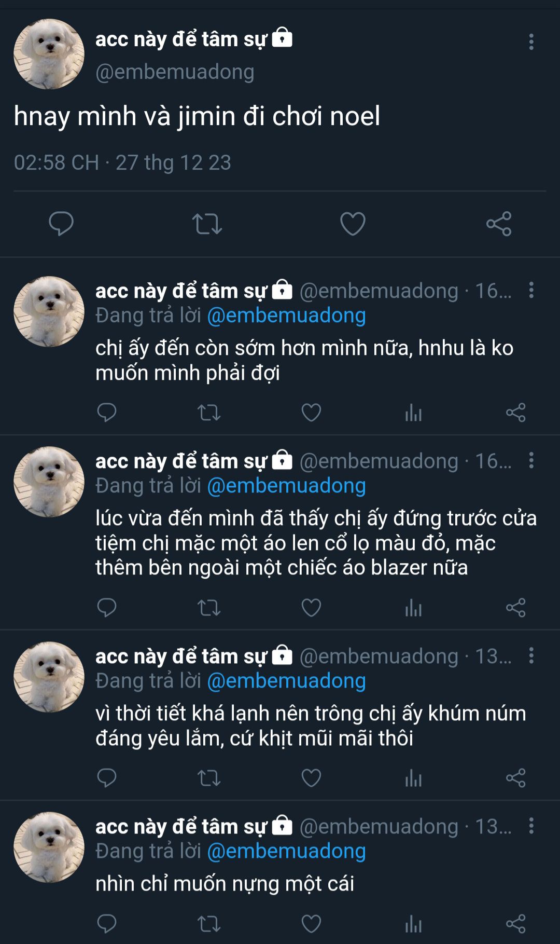Open @embemuadong mention link in last reply

(x=286, y=851)
